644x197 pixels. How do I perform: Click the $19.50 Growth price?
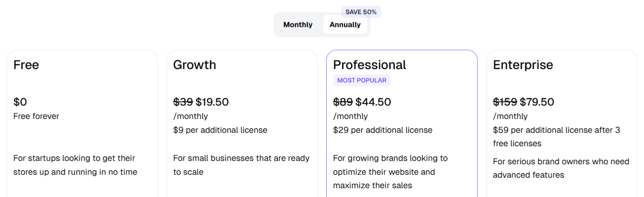tap(212, 102)
